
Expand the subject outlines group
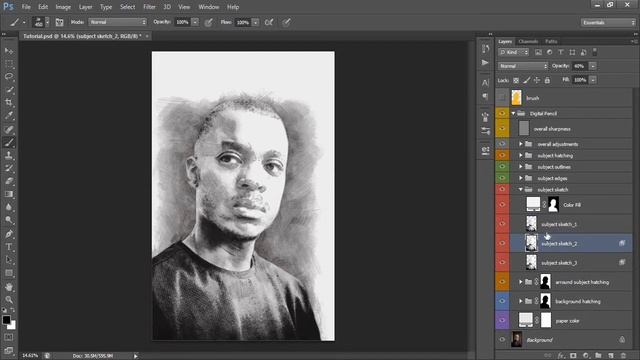pyautogui.click(x=521, y=167)
